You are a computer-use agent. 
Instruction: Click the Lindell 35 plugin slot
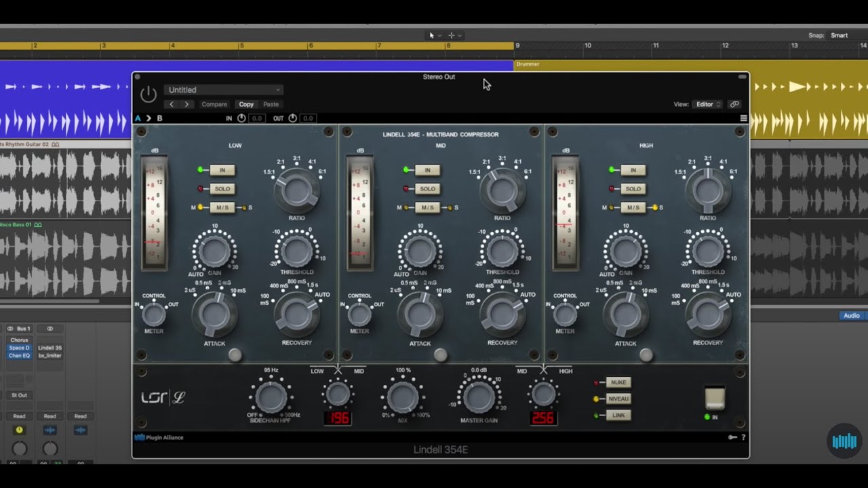pos(50,348)
